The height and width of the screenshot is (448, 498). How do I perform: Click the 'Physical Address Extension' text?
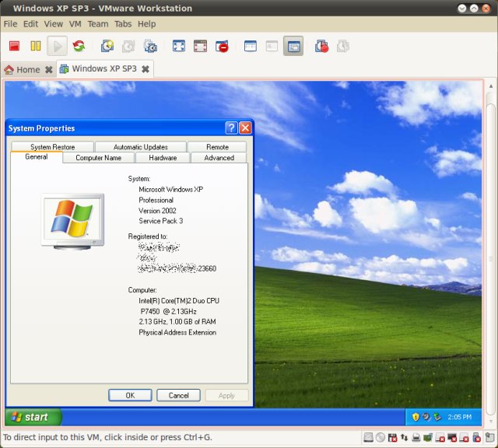click(177, 332)
